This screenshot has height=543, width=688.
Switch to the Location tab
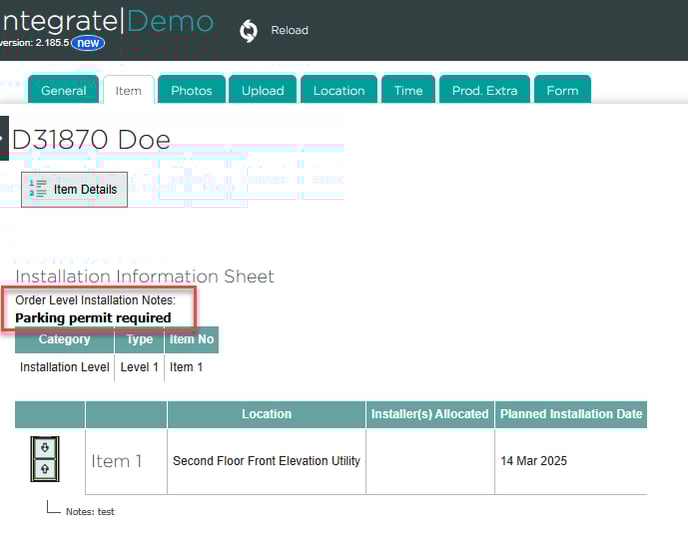pos(339,90)
